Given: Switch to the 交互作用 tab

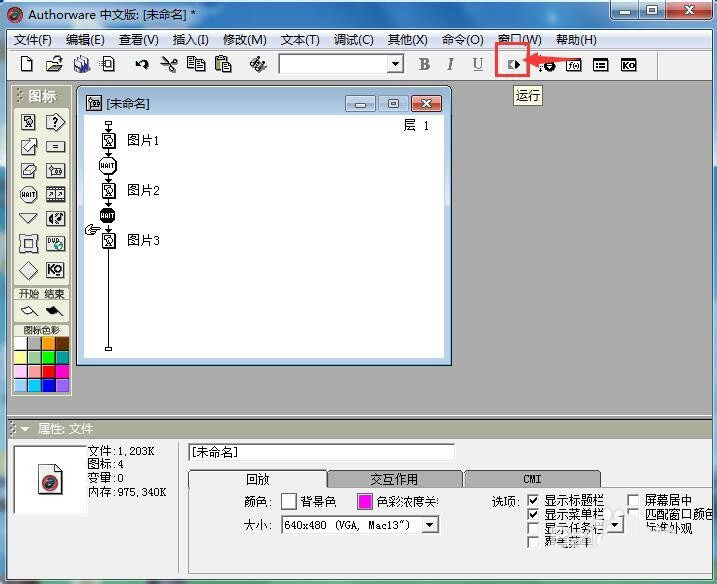Looking at the screenshot, I should point(394,479).
